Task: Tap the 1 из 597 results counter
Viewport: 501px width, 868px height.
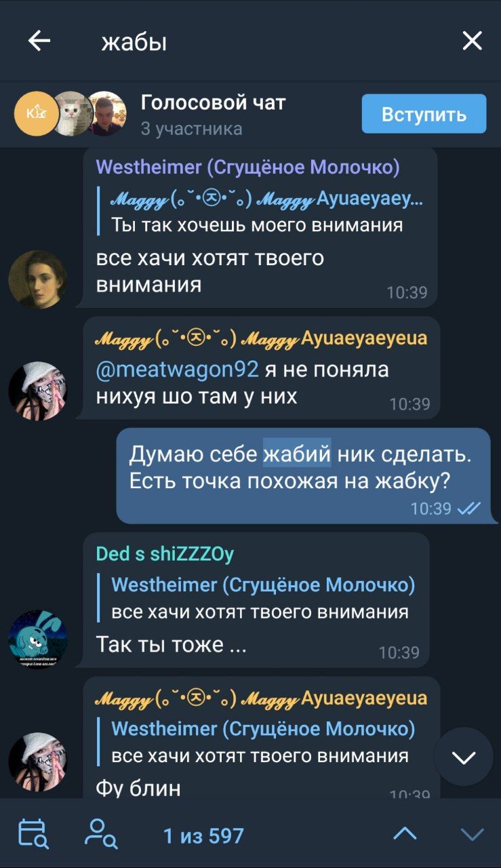Action: click(203, 835)
